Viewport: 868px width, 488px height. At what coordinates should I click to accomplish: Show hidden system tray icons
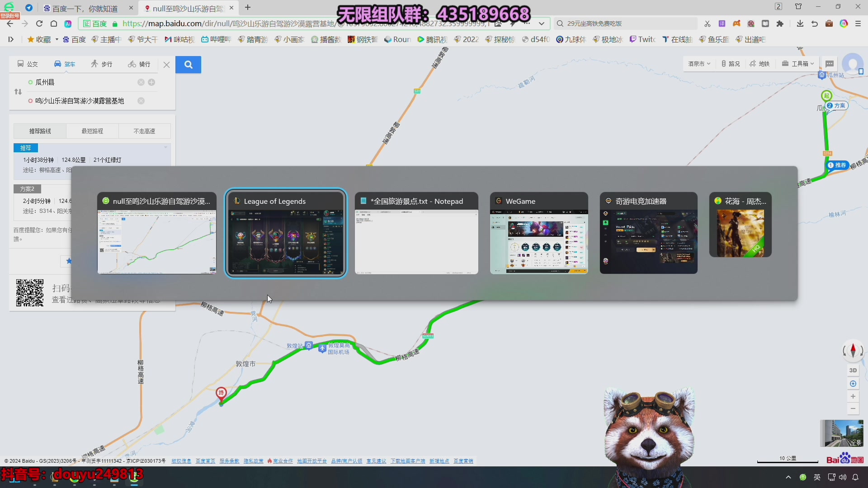click(788, 477)
